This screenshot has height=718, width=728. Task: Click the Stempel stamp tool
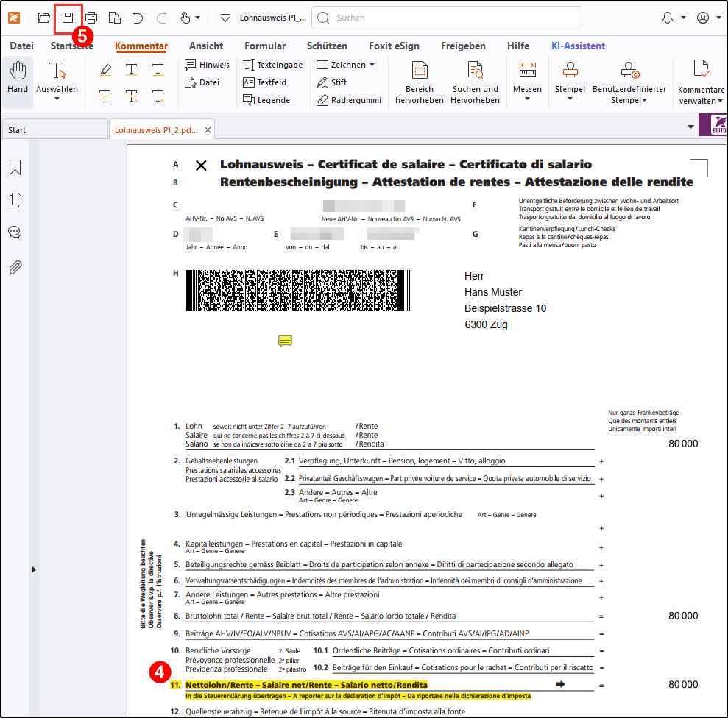coord(570,77)
